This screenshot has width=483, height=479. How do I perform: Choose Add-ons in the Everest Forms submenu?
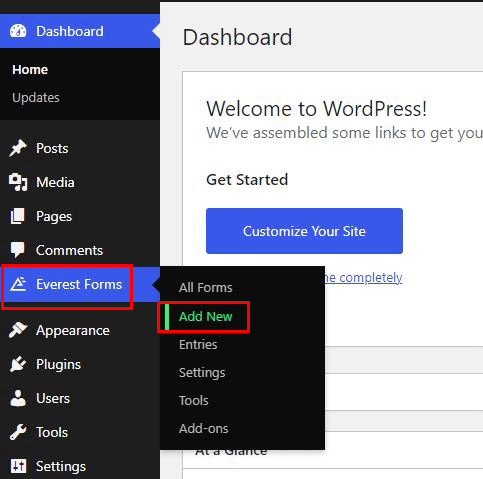[204, 428]
